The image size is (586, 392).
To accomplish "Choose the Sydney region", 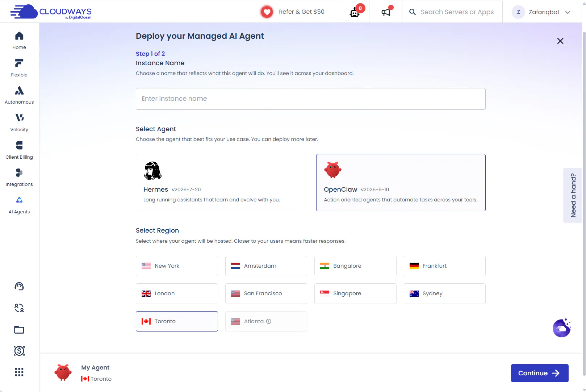I will pyautogui.click(x=444, y=293).
